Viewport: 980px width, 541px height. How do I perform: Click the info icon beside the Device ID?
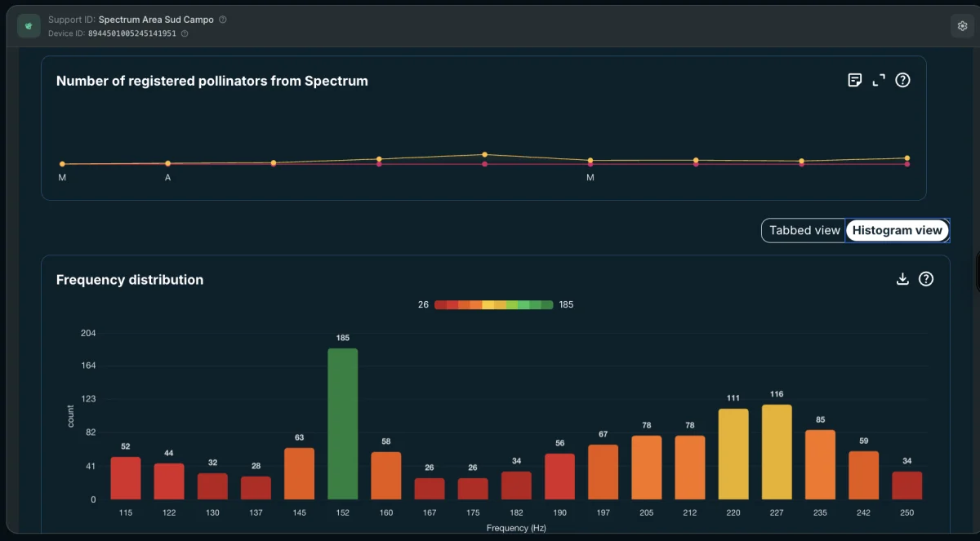pyautogui.click(x=184, y=33)
